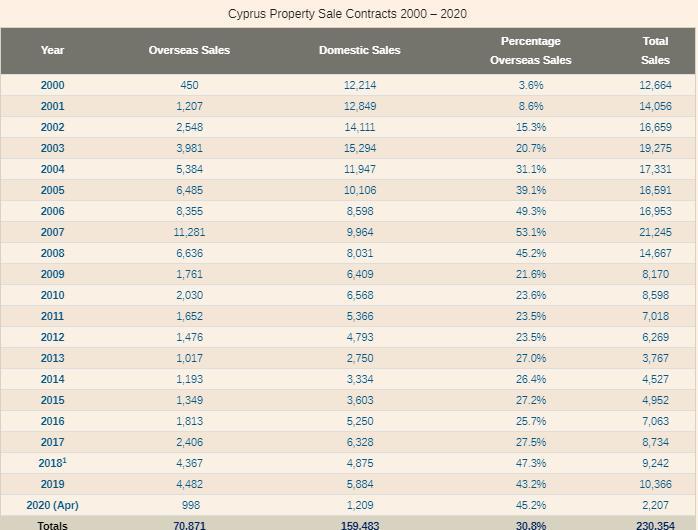Click the 2013 total sales value 3,767
This screenshot has width=698, height=530.
(x=655, y=358)
